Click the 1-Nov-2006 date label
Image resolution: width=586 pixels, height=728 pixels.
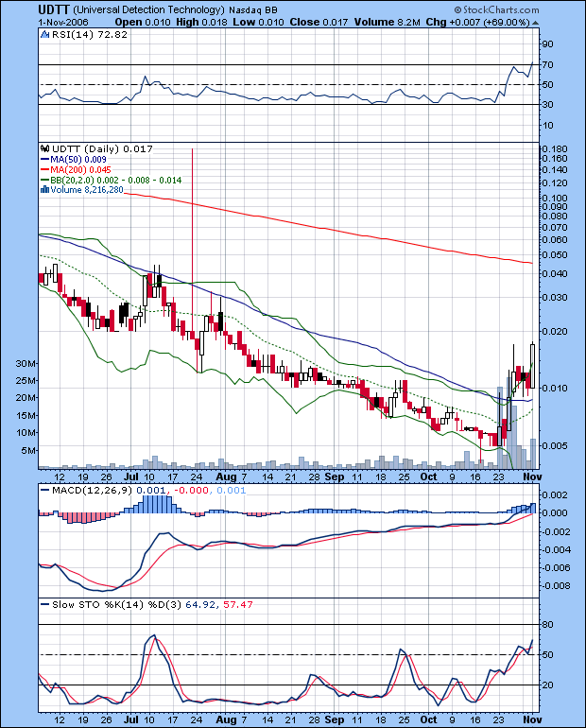pos(63,23)
